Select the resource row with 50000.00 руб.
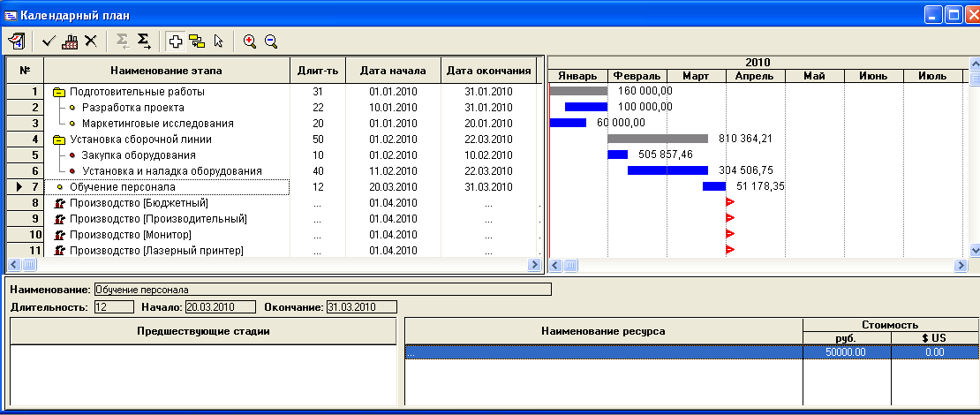The height and width of the screenshot is (415, 980). tap(691, 352)
